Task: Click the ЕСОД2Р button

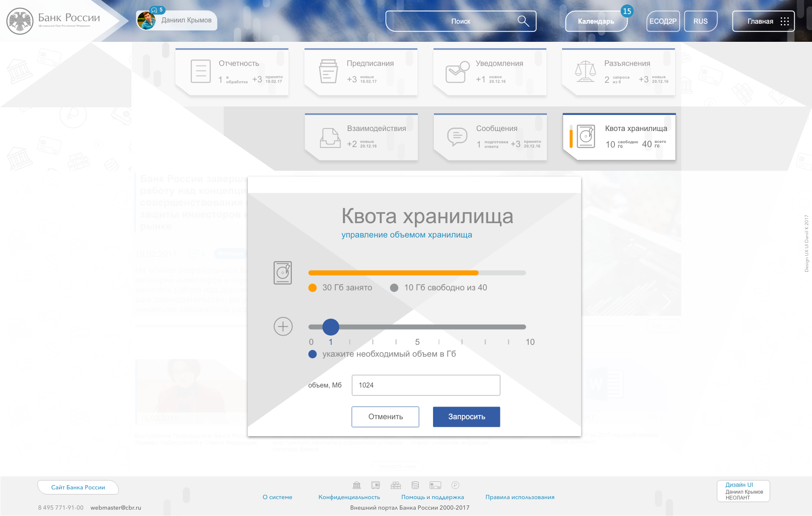Action: click(663, 21)
